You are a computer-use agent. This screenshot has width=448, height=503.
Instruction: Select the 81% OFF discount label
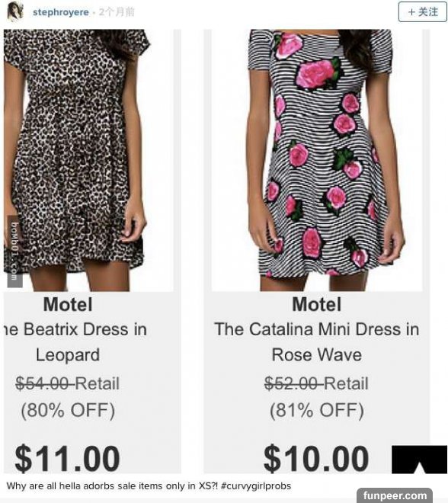[316, 410]
